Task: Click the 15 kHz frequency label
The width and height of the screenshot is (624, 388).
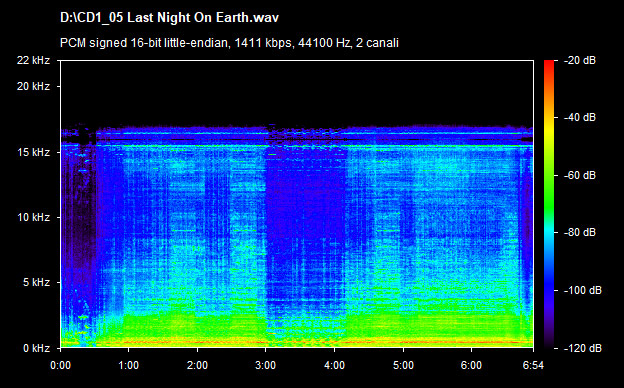Action: [33, 152]
